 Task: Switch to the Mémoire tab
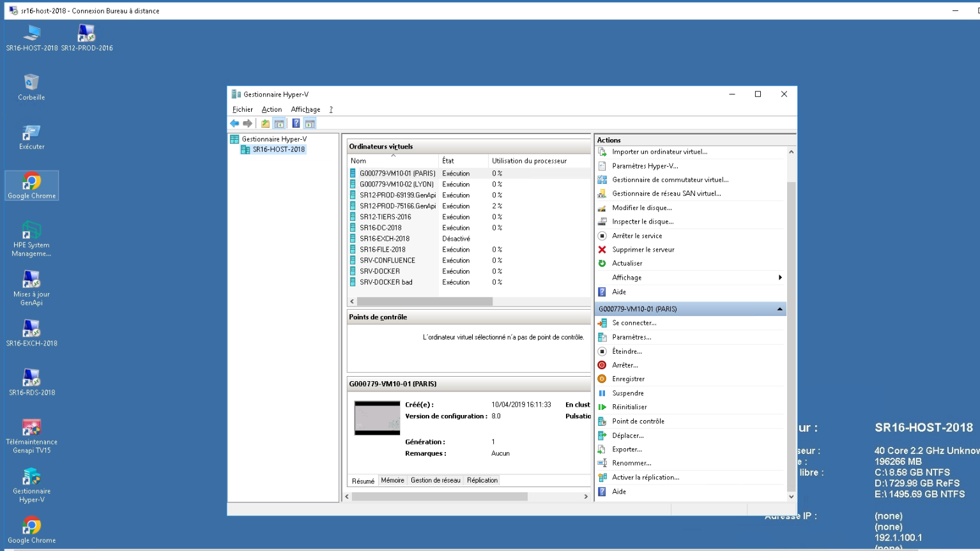click(392, 480)
